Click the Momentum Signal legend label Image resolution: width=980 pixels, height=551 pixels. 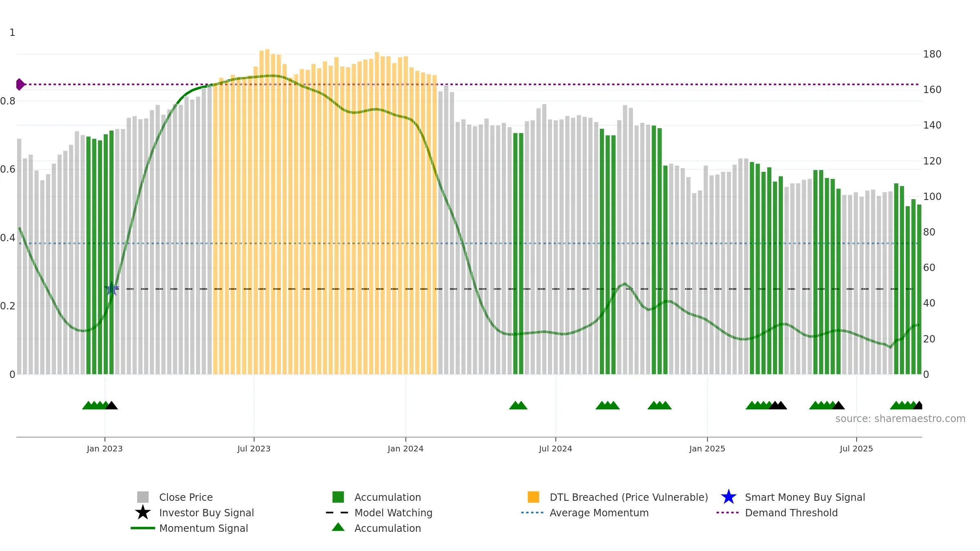click(203, 528)
